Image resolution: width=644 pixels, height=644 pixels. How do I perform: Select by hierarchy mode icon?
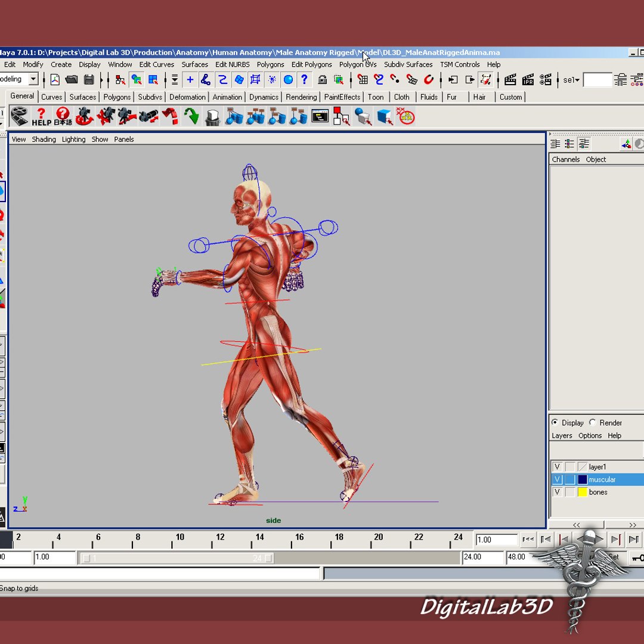(120, 80)
